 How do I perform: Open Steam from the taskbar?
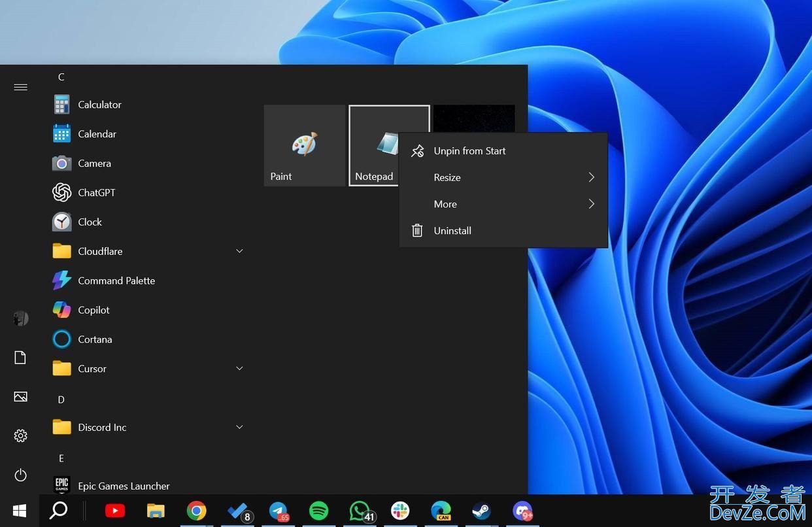click(482, 511)
